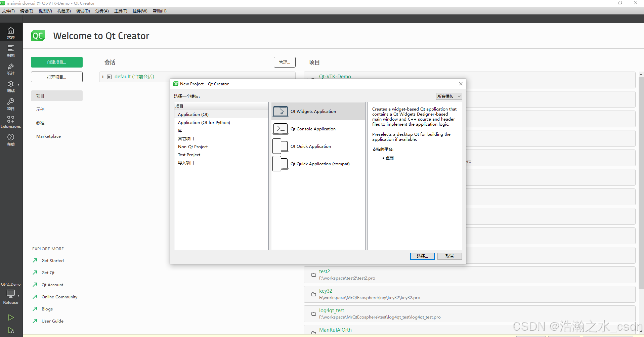This screenshot has width=644, height=337.
Task: Close the New Project dialog
Action: [x=461, y=84]
